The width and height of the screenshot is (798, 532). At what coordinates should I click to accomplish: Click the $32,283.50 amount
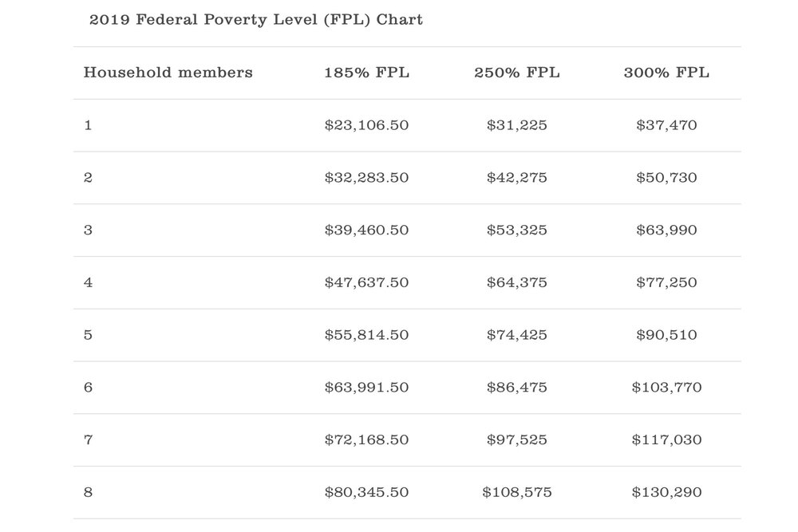(x=366, y=178)
